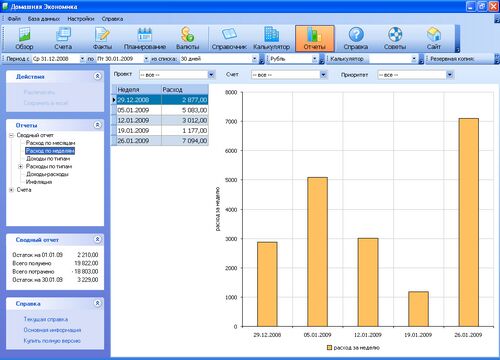Open the Приоритет filter dropdown

(x=450, y=75)
